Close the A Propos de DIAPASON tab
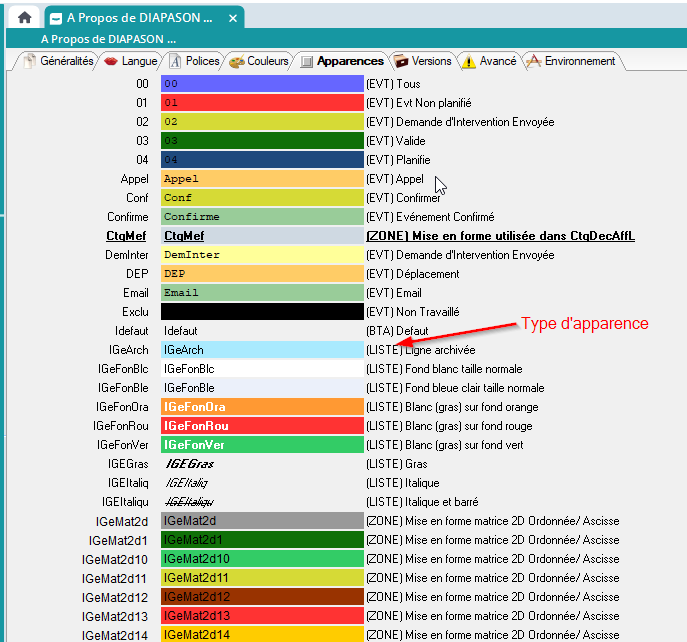This screenshot has height=642, width=687. point(233,18)
